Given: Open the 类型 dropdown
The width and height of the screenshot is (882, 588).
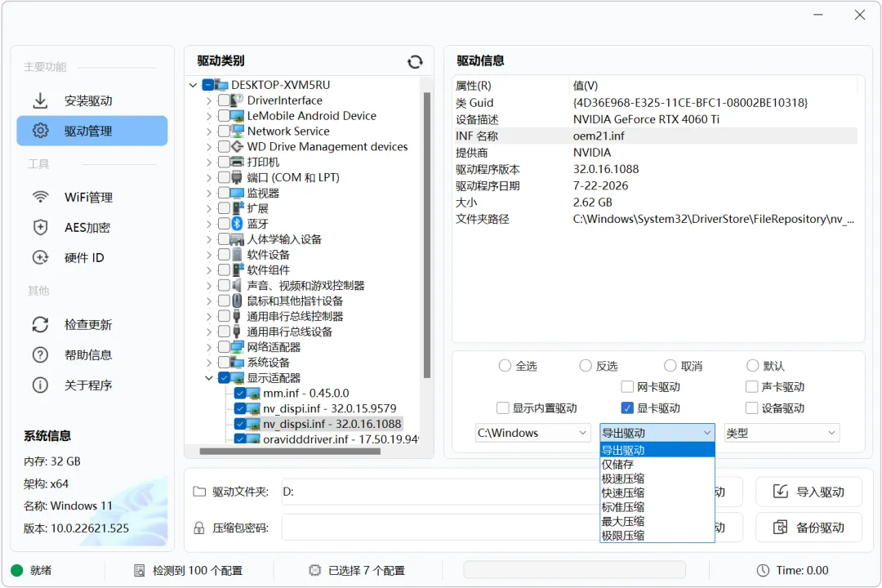Looking at the screenshot, I should 782,433.
